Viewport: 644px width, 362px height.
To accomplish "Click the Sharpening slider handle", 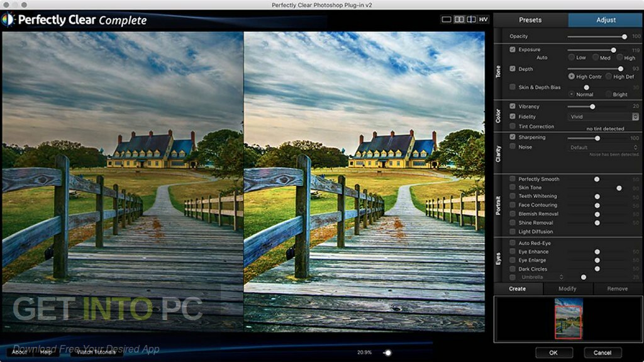I will tap(597, 139).
